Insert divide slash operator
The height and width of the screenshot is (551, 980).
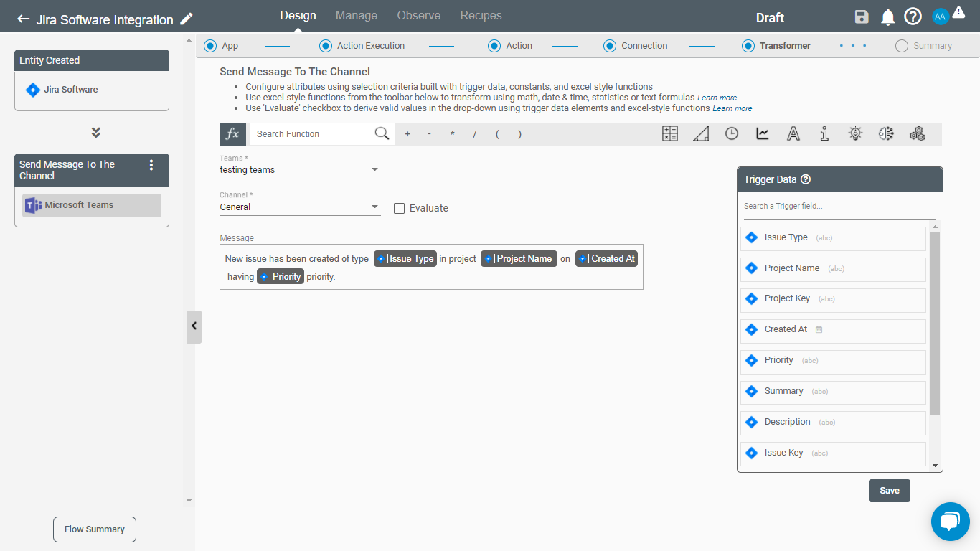coord(474,134)
